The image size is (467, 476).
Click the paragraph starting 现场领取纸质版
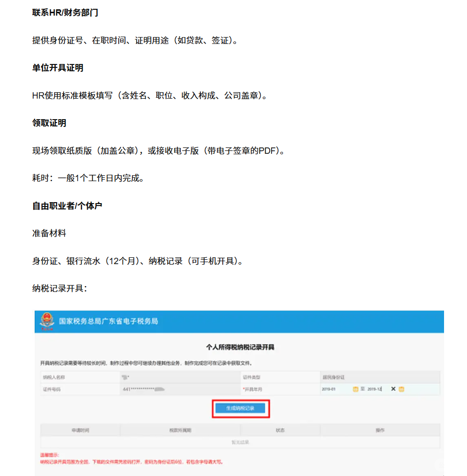tap(159, 150)
